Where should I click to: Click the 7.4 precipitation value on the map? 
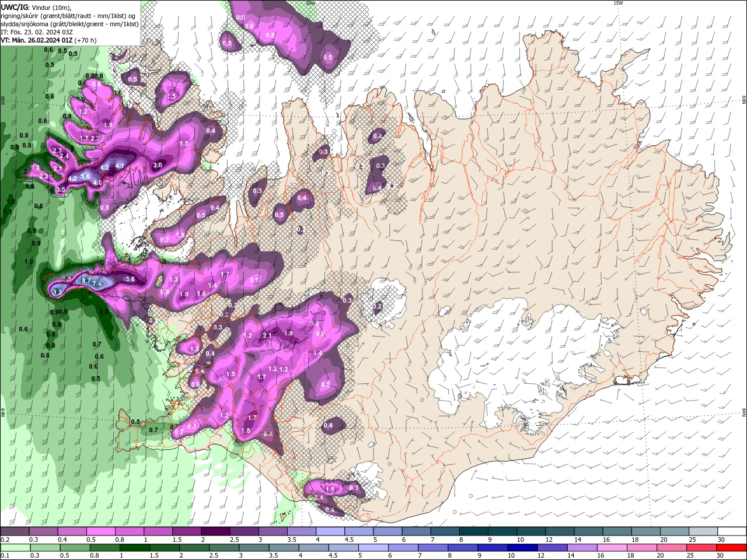97,283
